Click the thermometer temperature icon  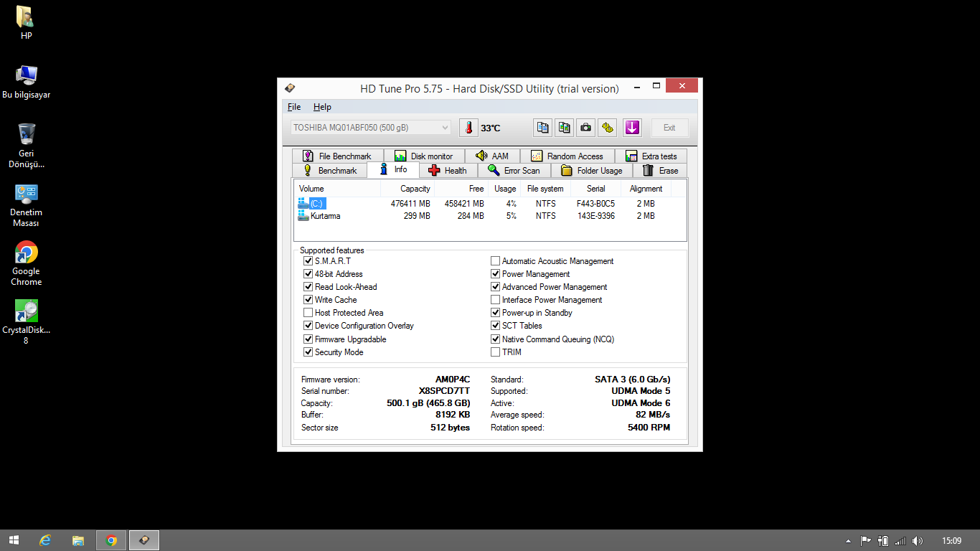(468, 128)
